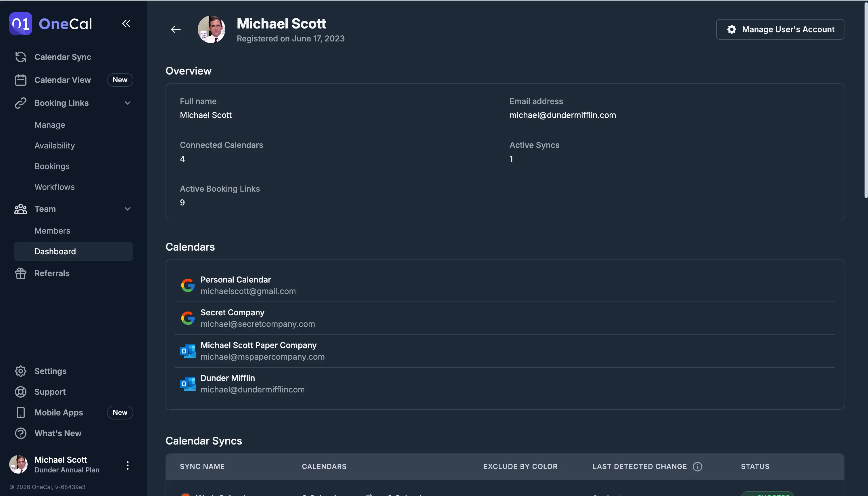868x496 pixels.
Task: Click Michael Scott avatar in sidebar footer
Action: click(18, 464)
